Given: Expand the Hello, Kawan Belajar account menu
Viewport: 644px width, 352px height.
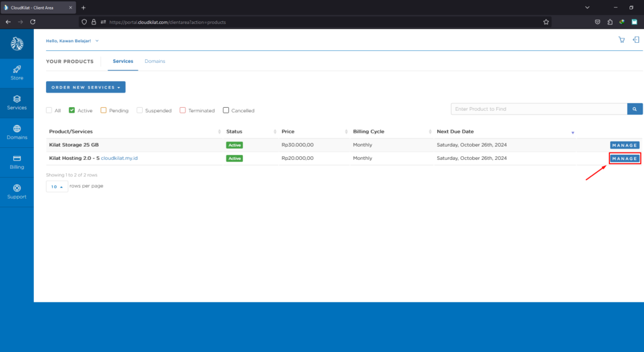Looking at the screenshot, I should 72,41.
